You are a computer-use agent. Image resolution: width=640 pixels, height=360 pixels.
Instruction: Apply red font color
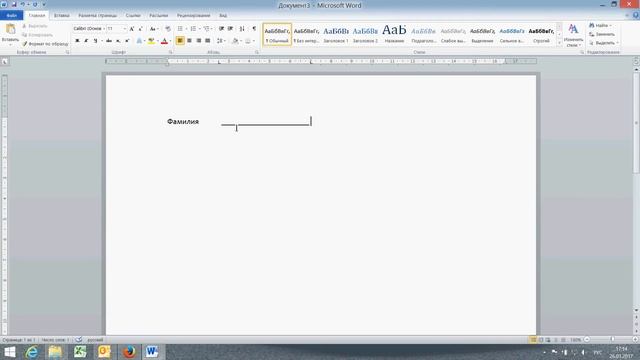[164, 41]
